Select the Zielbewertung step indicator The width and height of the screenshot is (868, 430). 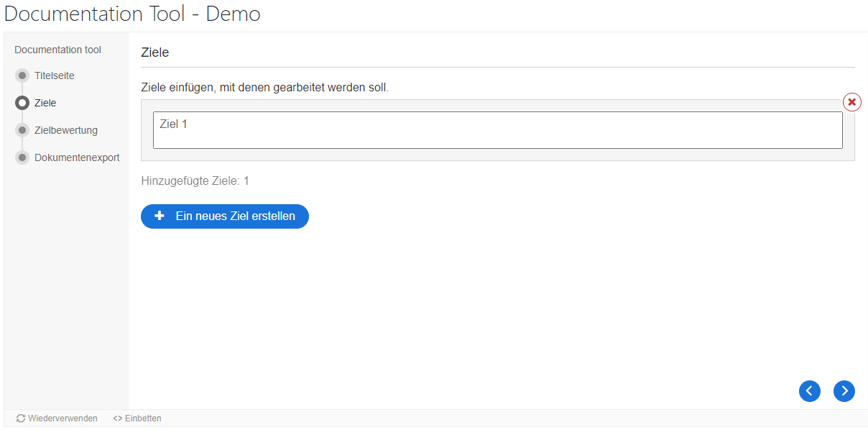point(22,129)
